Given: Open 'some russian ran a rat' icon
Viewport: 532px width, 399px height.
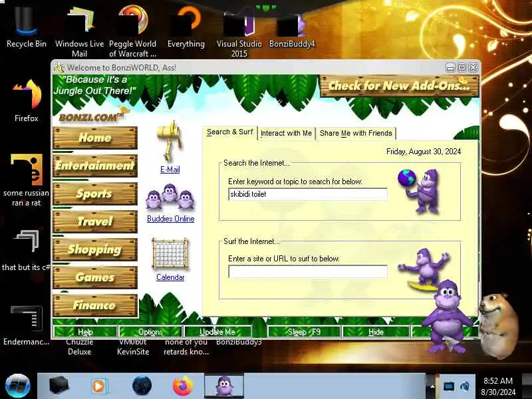Looking at the screenshot, I should (26, 180).
